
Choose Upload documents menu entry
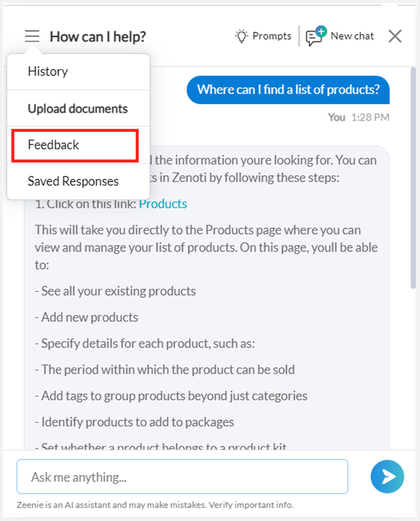click(x=78, y=108)
